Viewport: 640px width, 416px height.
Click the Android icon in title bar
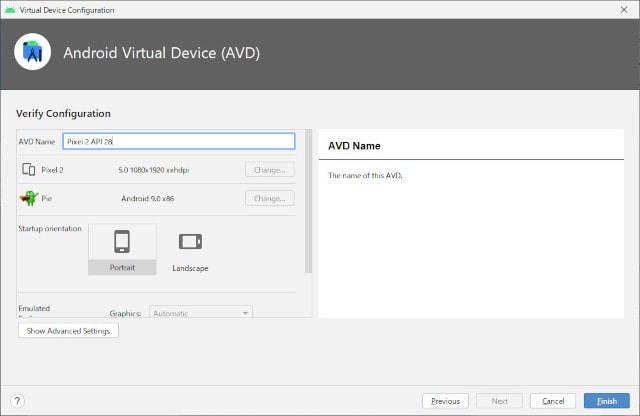10,10
